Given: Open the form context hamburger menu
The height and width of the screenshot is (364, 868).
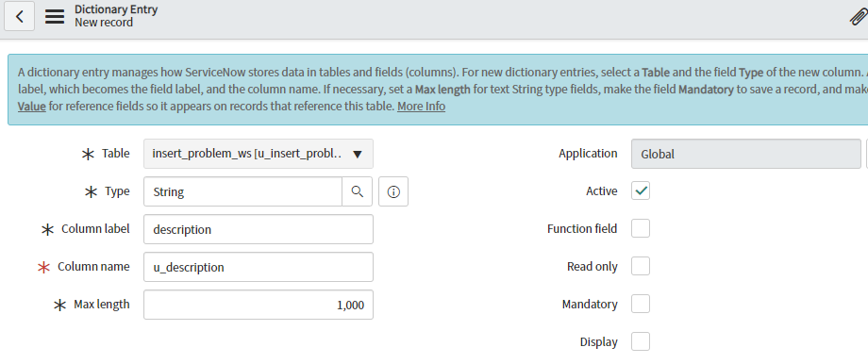Looking at the screenshot, I should [x=55, y=17].
